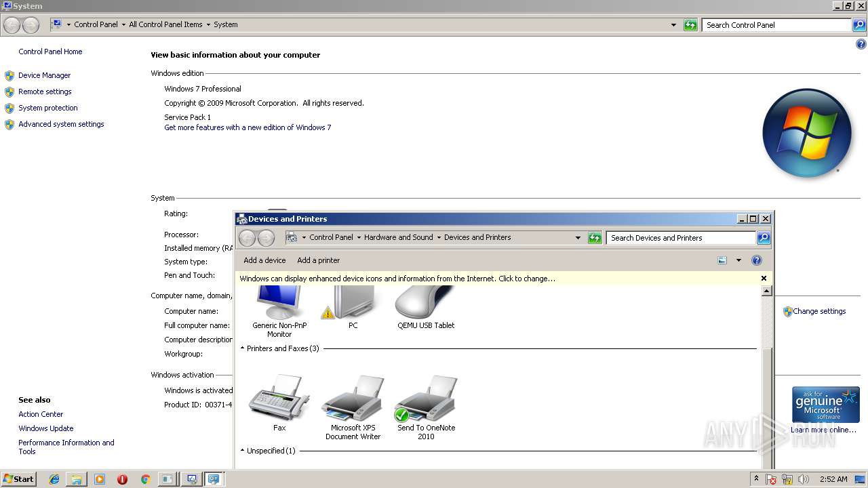Image resolution: width=868 pixels, height=488 pixels.
Task: Open view options dropdown arrow
Action: click(x=738, y=260)
